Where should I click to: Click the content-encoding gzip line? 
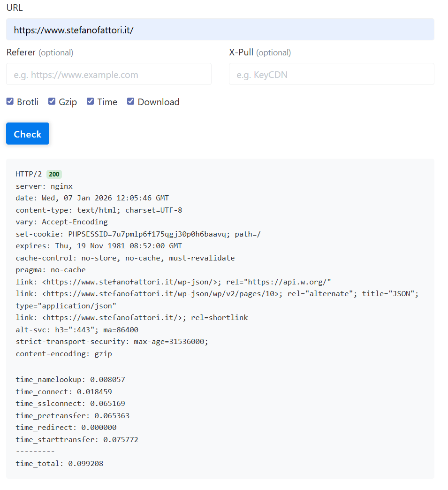coord(64,353)
